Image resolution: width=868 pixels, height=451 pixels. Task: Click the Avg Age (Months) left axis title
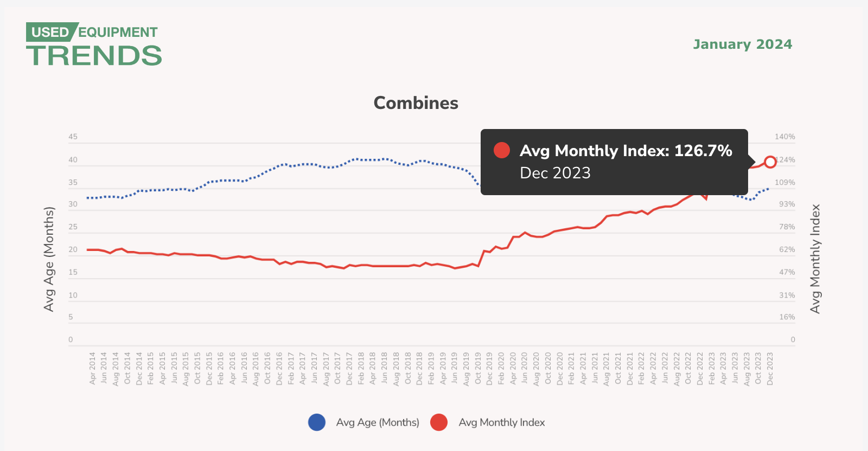click(x=49, y=259)
